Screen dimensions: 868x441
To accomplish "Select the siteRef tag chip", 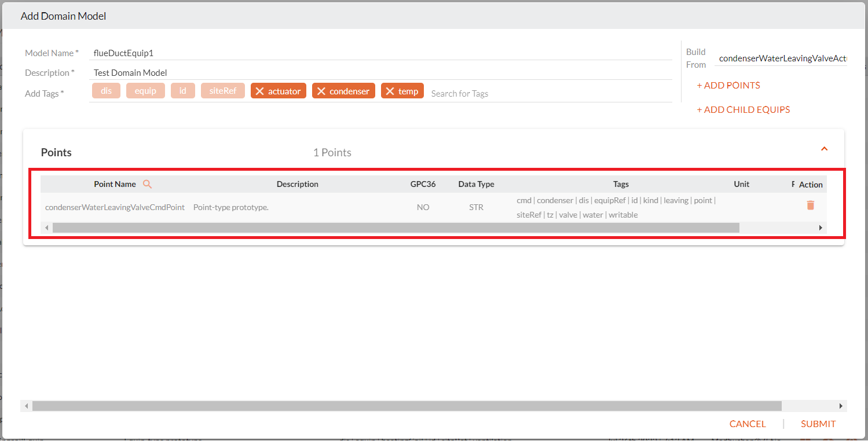I will 223,91.
